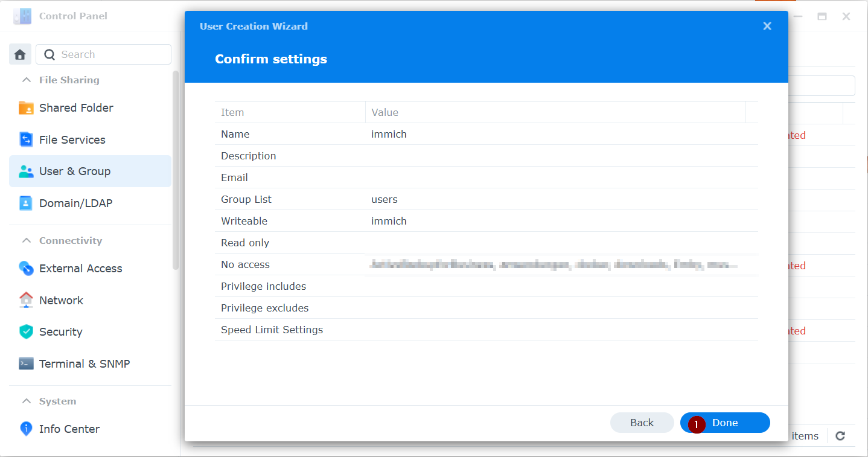Click the Speed Limit Settings row

(x=486, y=330)
